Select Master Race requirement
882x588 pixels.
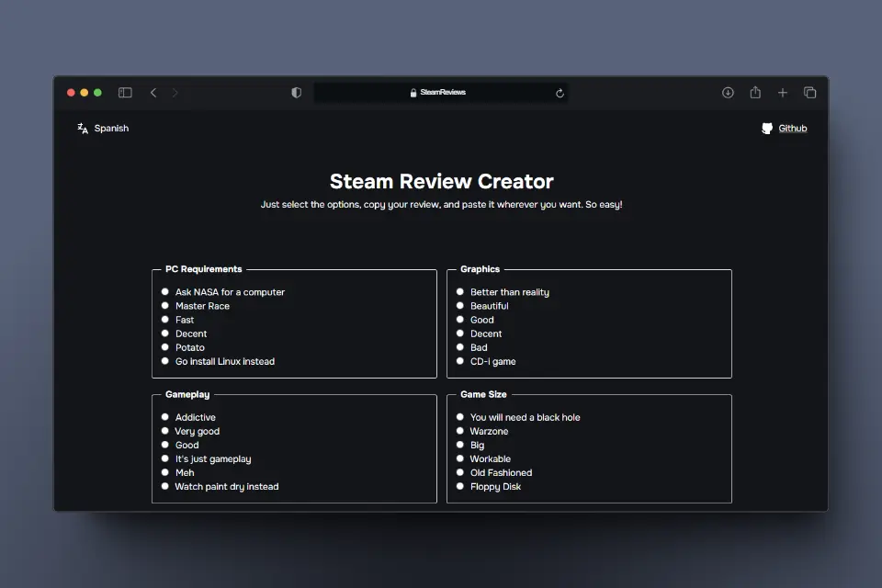(164, 306)
